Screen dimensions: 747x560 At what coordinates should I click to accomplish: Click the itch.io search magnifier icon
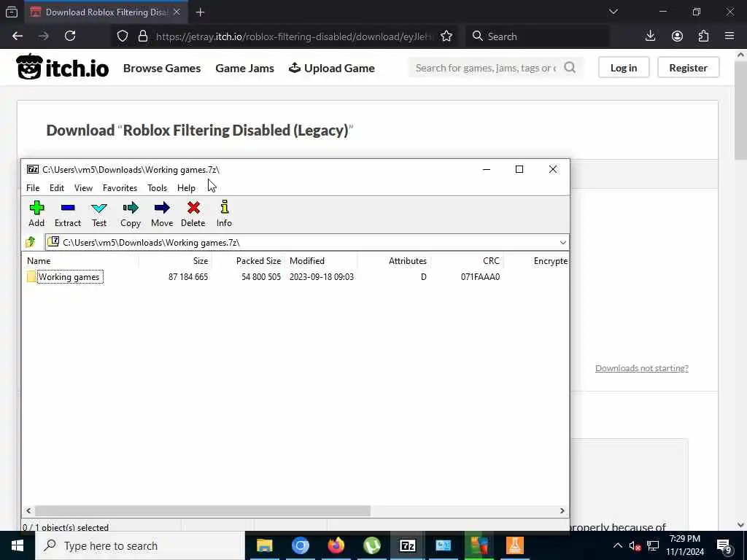570,68
